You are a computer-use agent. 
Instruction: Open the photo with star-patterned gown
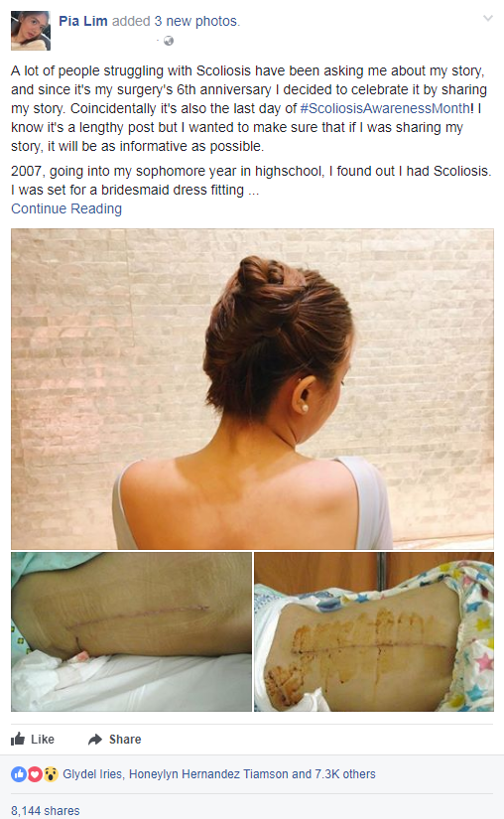coord(374,631)
